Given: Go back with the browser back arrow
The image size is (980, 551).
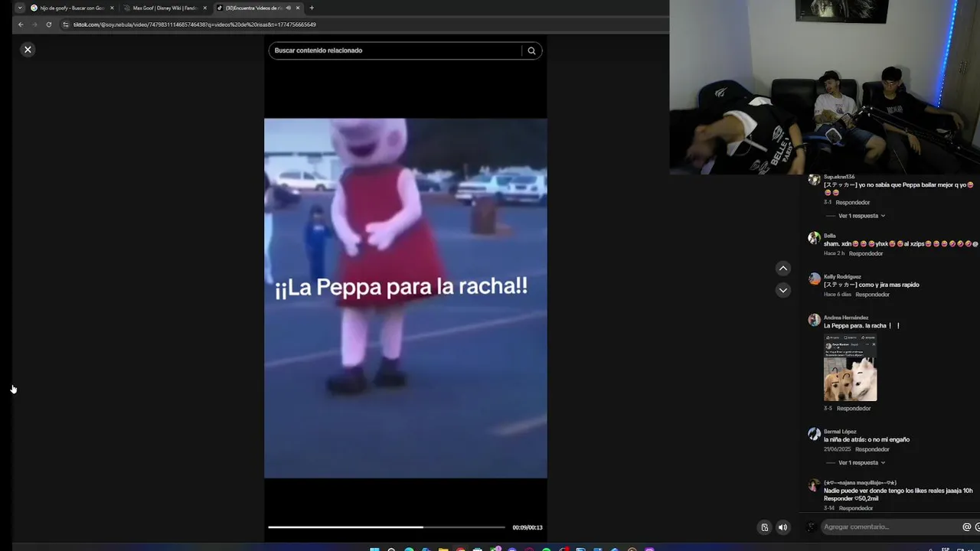Looking at the screenshot, I should 21,24.
